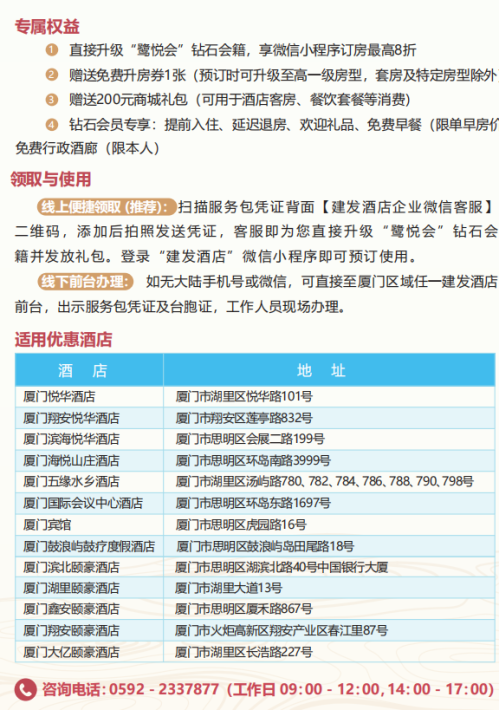Screen dimensions: 499x710
Task: Select the 厦门国际会议中心酒店 table cell
Action: coord(89,503)
